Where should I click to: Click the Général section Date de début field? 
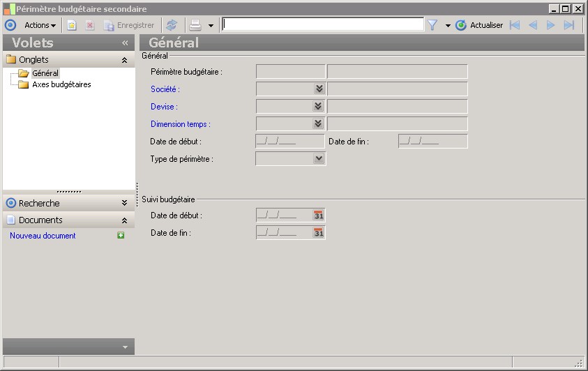290,142
